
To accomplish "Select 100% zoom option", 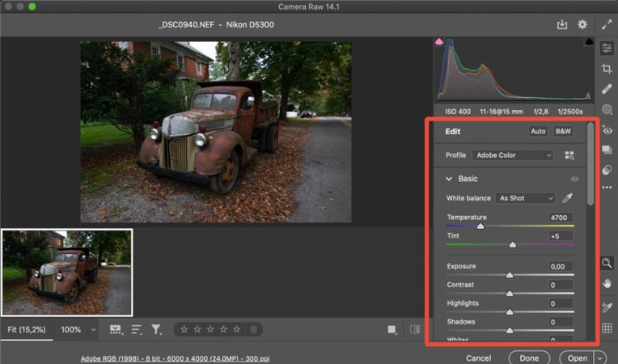I will 70,329.
